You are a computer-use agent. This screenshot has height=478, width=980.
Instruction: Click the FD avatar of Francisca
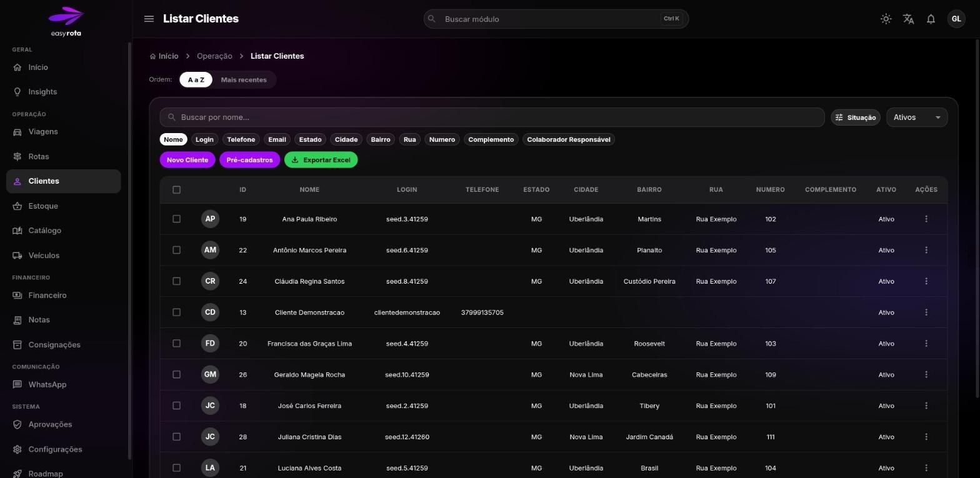[x=210, y=343]
